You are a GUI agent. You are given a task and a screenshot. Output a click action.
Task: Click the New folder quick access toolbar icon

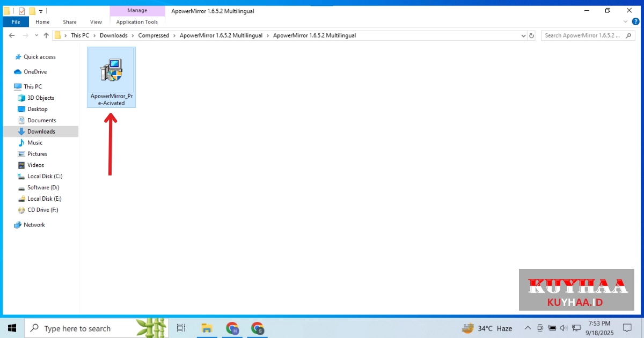32,11
